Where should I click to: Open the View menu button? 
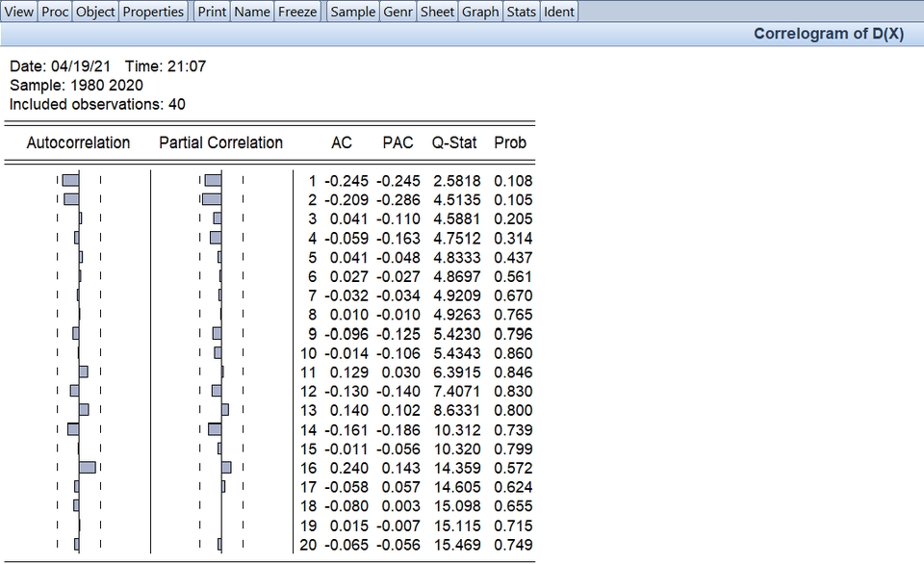point(19,12)
